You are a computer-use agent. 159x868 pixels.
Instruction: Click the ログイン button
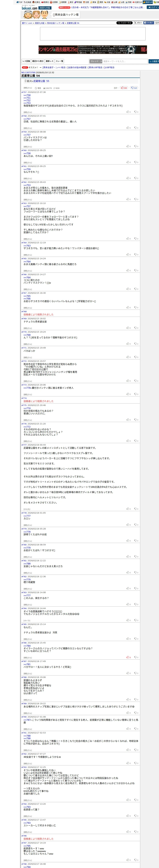[x=153, y=7]
